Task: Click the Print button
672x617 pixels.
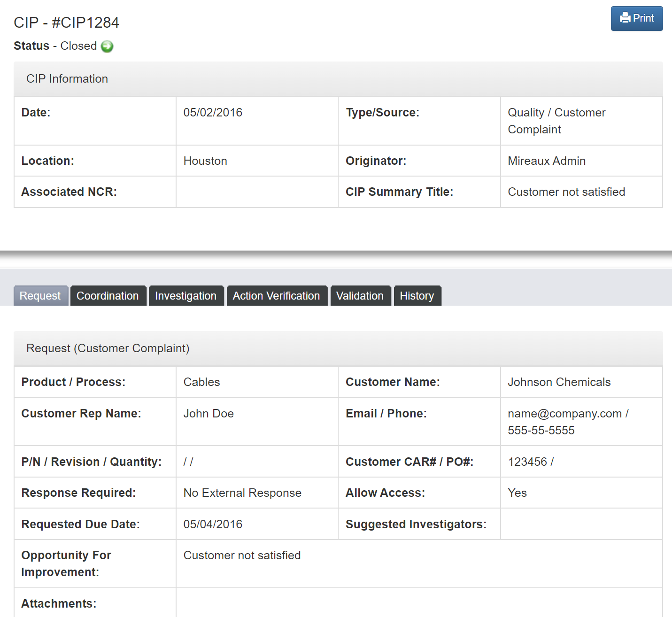Action: tap(637, 18)
